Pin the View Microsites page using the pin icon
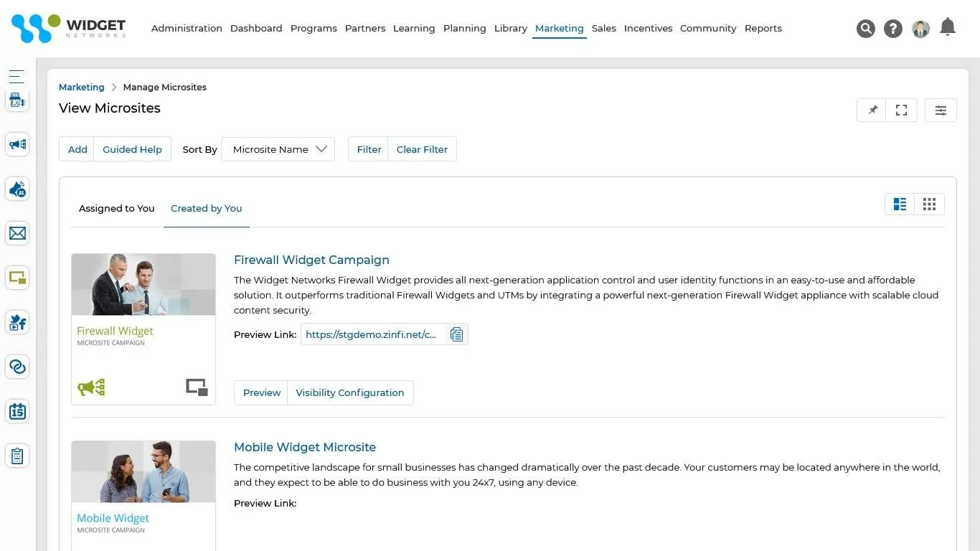 pos(872,110)
